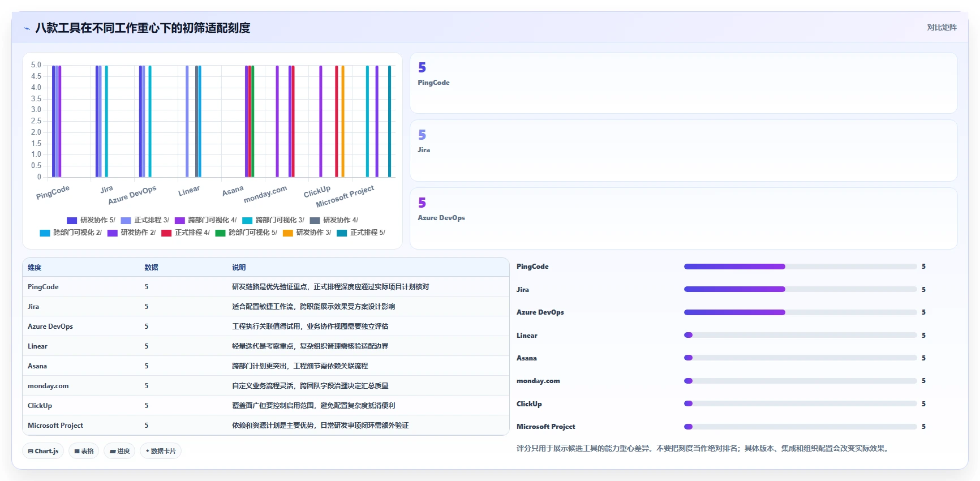Click the Microsoft Project progress bar
980x481 pixels.
tap(800, 427)
